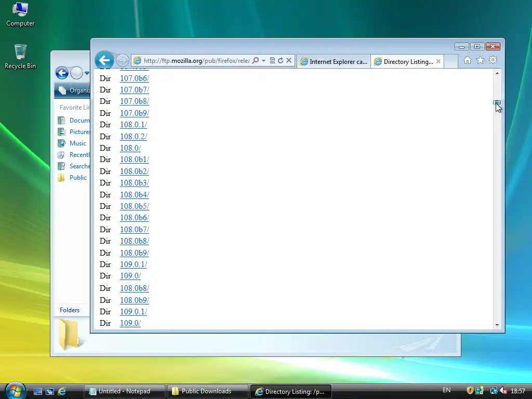Click the scrollbar up arrow in browser

pyautogui.click(x=497, y=73)
